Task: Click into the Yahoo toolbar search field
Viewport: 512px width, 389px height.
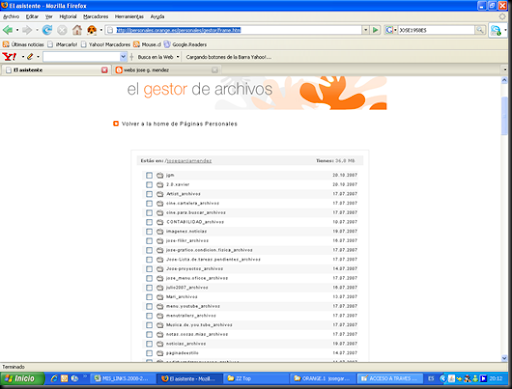Action: click(x=81, y=57)
